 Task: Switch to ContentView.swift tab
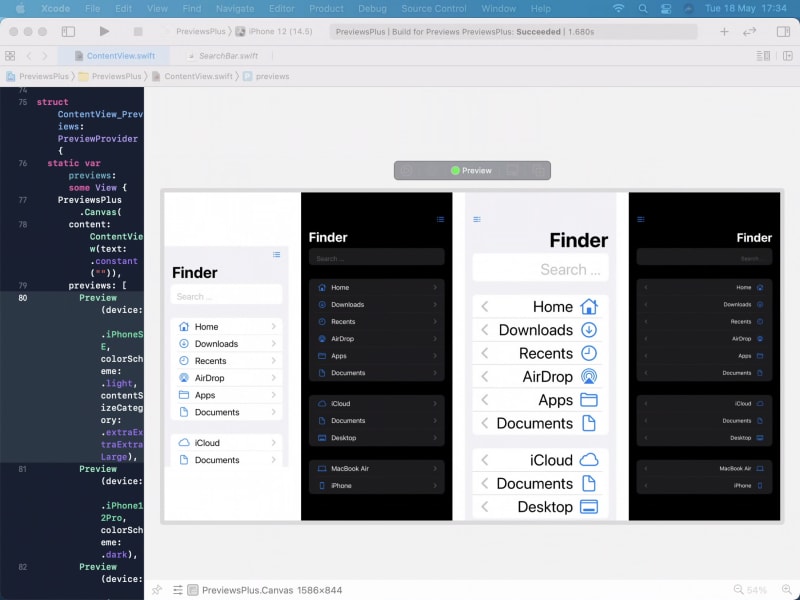tap(114, 56)
